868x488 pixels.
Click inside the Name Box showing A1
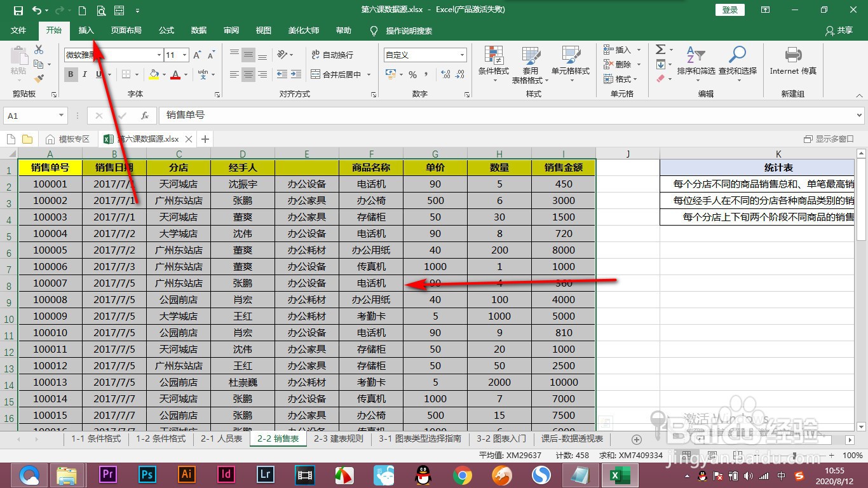[x=30, y=115]
